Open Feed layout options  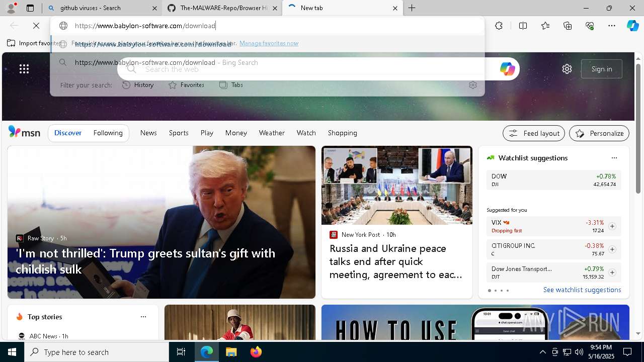(x=534, y=133)
